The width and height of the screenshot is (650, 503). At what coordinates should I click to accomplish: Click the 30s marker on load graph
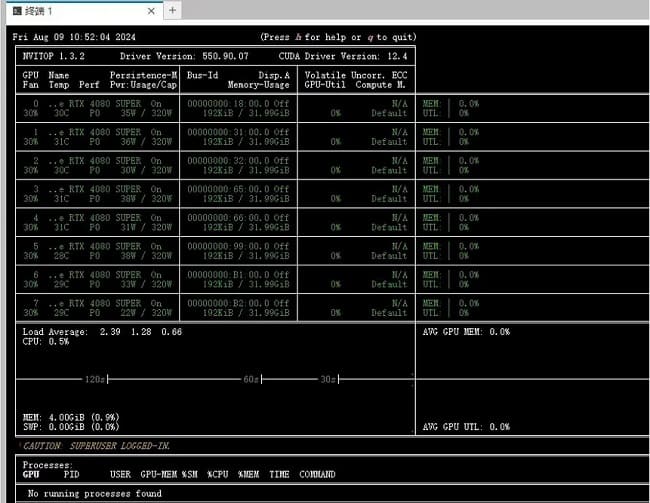click(328, 379)
